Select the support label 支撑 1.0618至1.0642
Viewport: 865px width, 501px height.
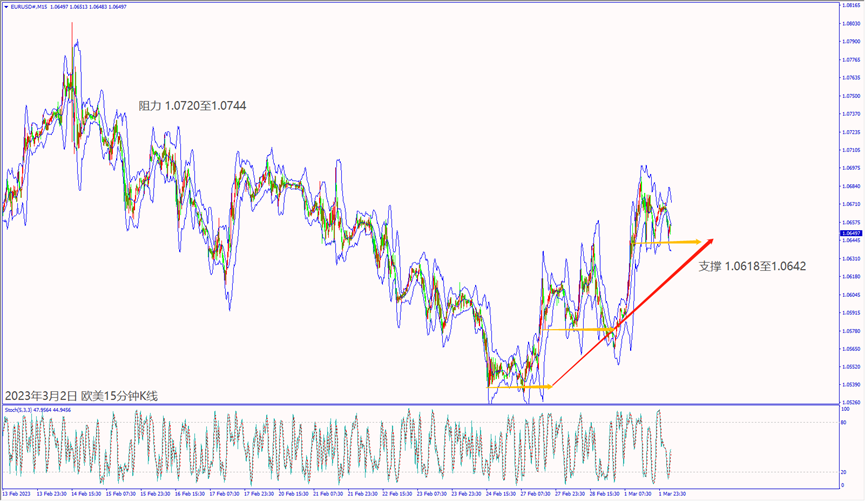(x=752, y=266)
